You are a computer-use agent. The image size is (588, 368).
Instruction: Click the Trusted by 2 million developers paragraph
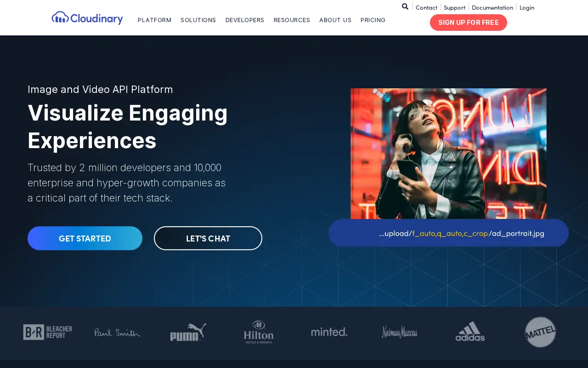point(127,183)
